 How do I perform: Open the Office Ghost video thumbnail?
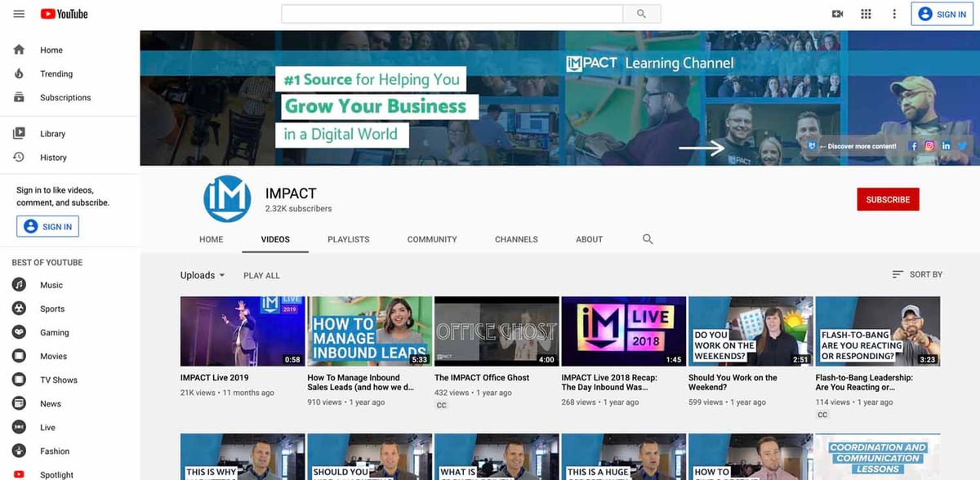click(497, 331)
